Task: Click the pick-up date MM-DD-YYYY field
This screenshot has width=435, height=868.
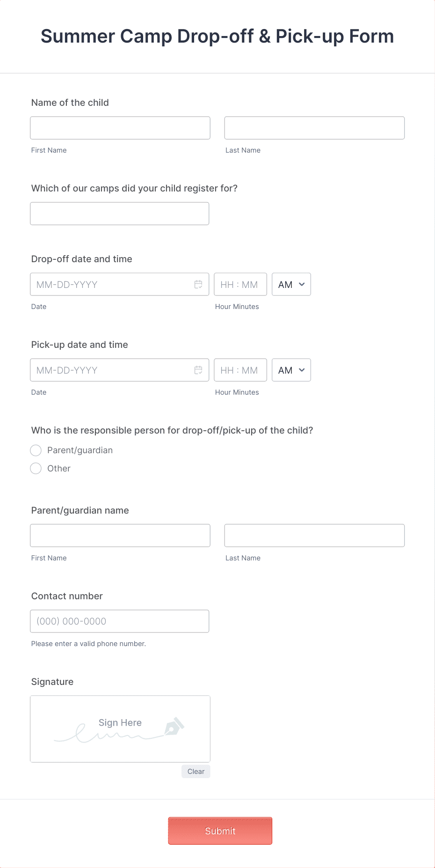Action: click(120, 370)
